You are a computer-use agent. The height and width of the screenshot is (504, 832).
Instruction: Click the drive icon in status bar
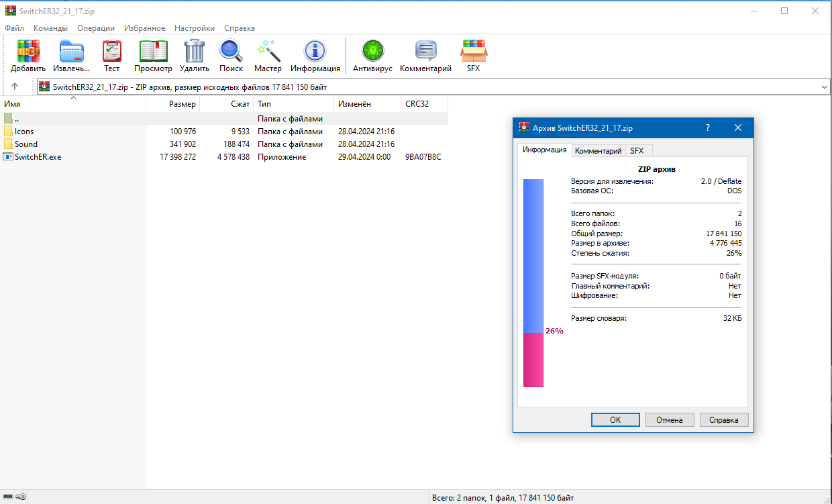pyautogui.click(x=7, y=497)
